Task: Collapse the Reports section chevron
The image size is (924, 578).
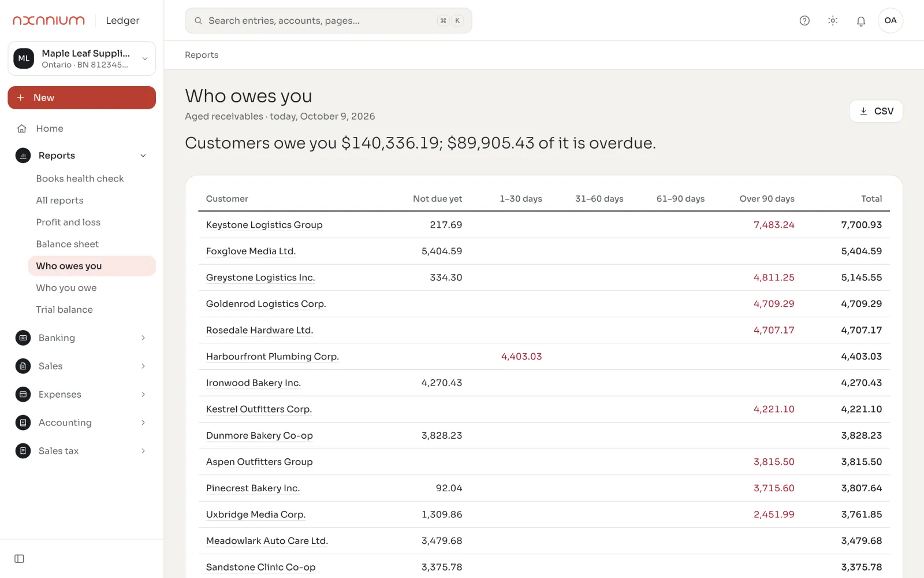Action: coord(143,155)
